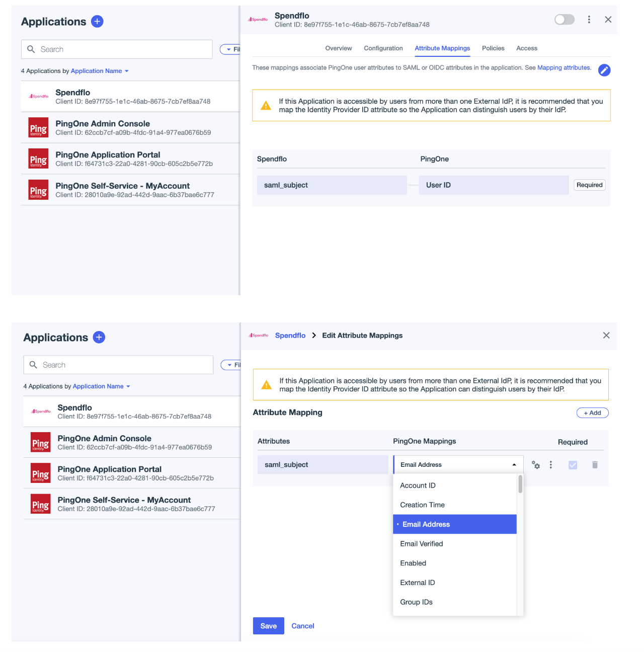Close the Edit Attribute Mappings panel

click(606, 336)
